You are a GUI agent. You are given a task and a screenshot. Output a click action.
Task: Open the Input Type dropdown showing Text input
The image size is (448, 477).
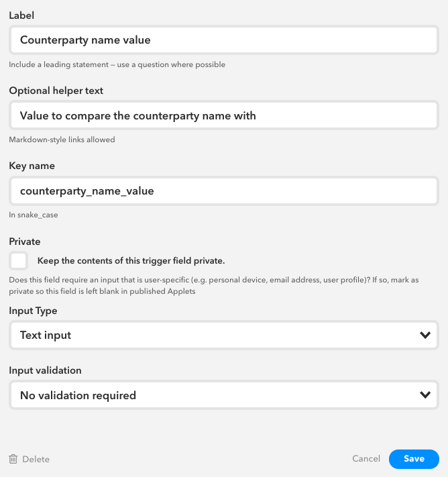224,335
